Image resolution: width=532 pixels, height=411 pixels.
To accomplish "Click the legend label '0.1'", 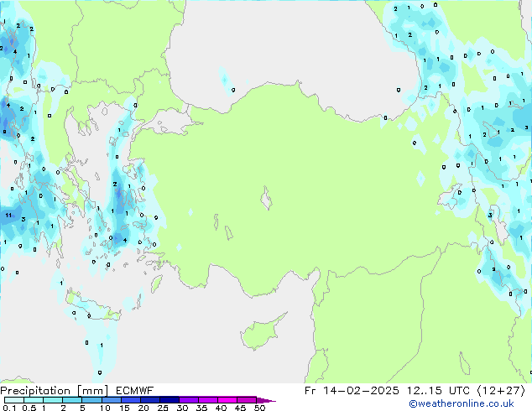I will pyautogui.click(x=9, y=408).
